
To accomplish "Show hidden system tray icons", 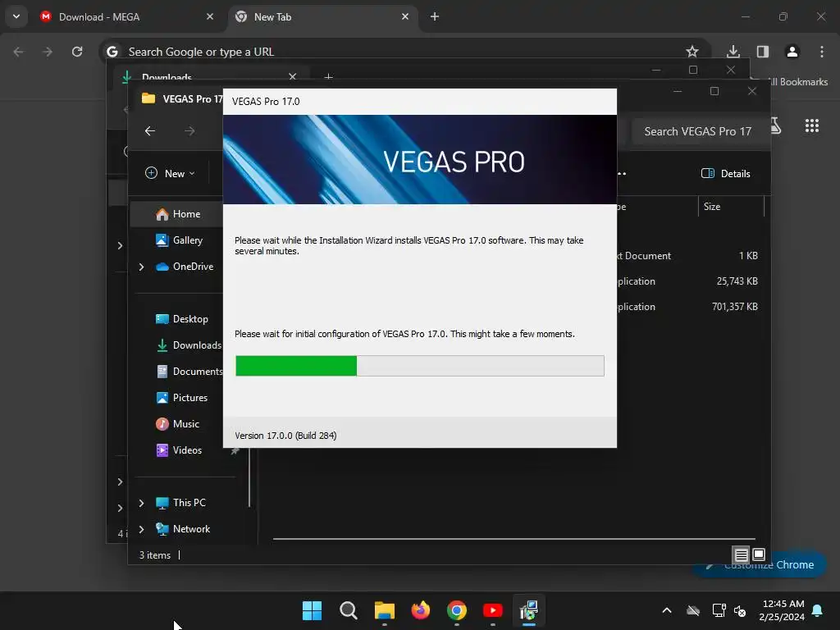I will [666, 610].
